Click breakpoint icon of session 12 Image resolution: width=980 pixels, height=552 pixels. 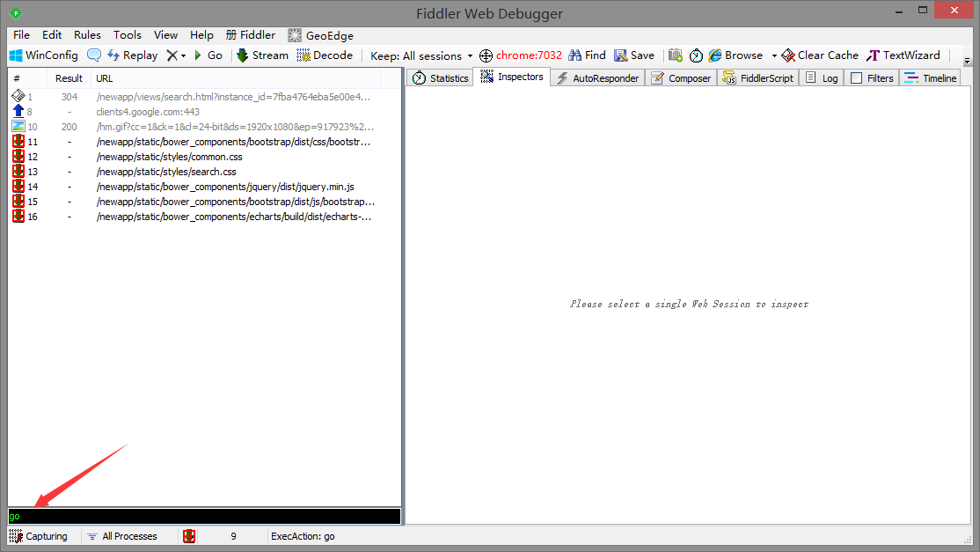pos(18,157)
